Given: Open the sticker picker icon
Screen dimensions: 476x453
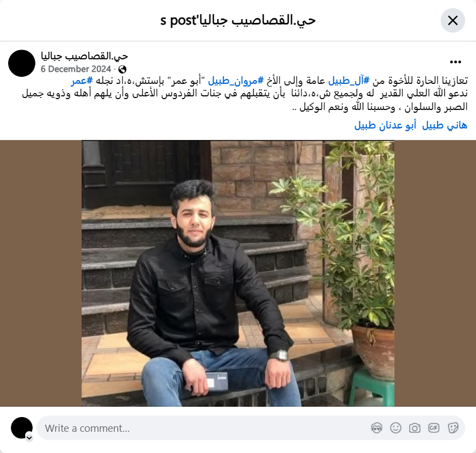Looking at the screenshot, I should tap(453, 428).
